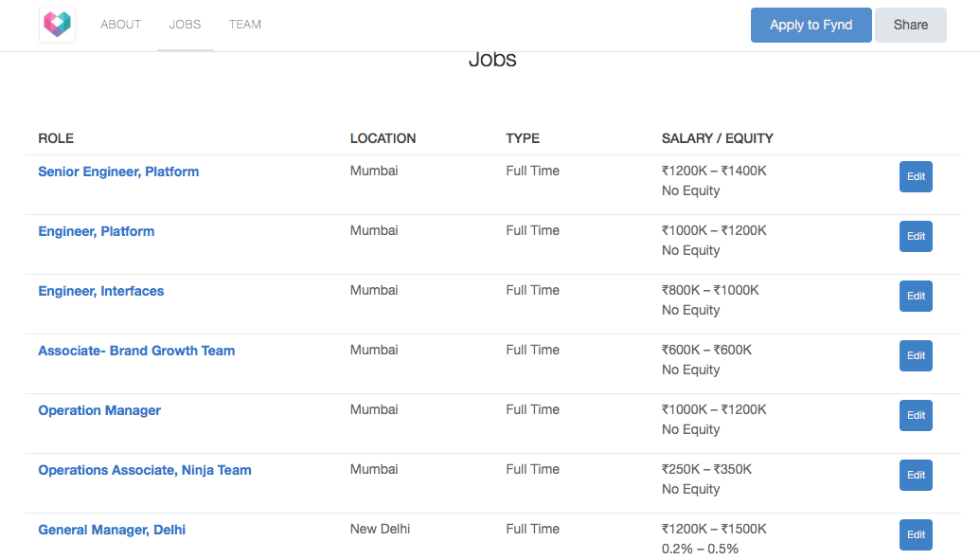The height and width of the screenshot is (560, 980).
Task: Open Associate- Brand Growth Team listing
Action: pyautogui.click(x=136, y=351)
